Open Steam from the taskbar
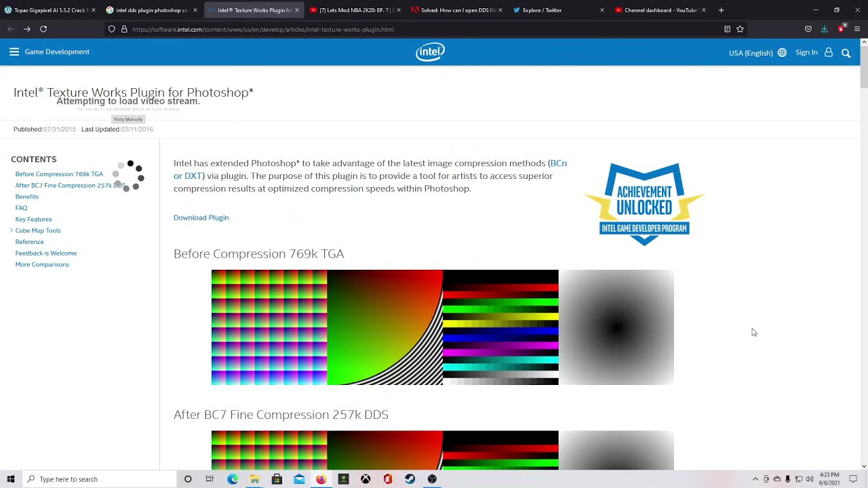868x488 pixels. pyautogui.click(x=410, y=479)
